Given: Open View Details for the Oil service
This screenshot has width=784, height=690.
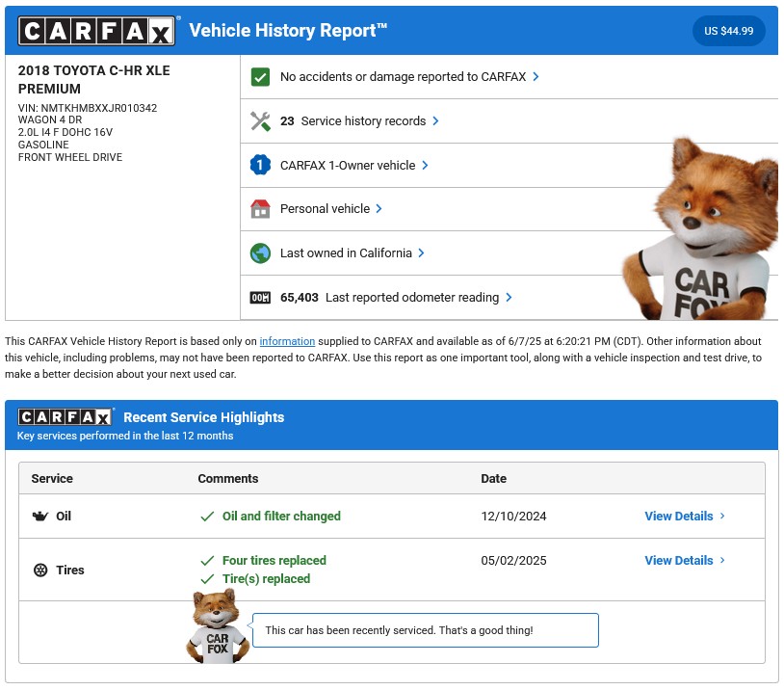Looking at the screenshot, I should pyautogui.click(x=678, y=516).
